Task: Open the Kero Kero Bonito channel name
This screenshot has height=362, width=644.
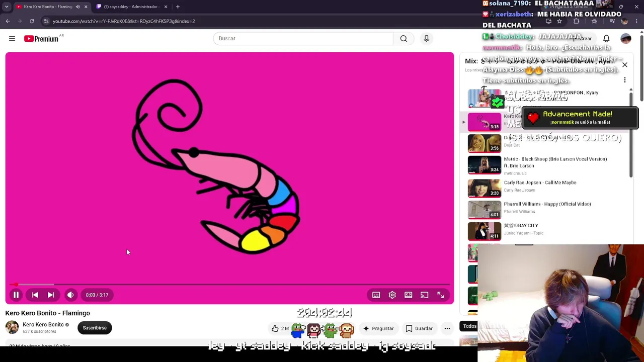Action: pyautogui.click(x=43, y=325)
